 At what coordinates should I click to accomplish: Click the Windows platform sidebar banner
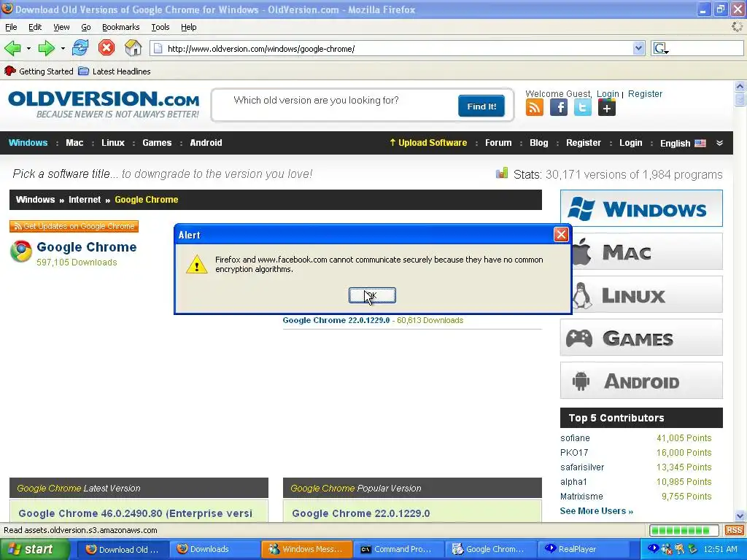click(x=641, y=209)
